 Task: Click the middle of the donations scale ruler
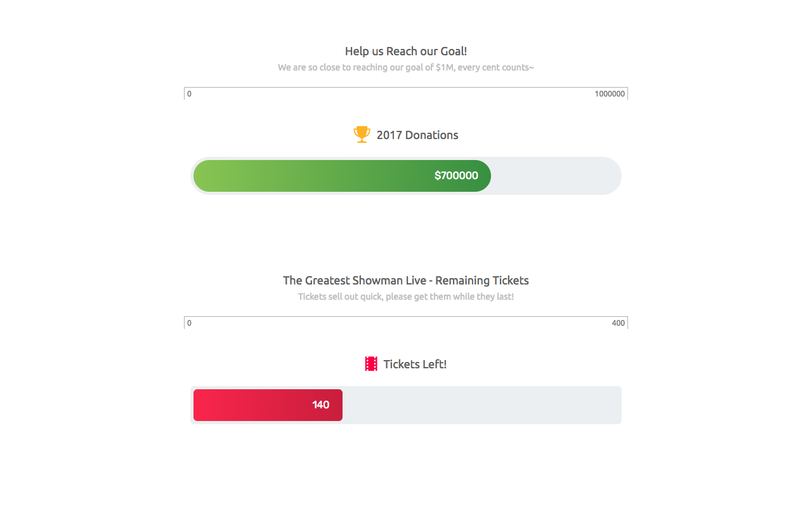coord(406,93)
